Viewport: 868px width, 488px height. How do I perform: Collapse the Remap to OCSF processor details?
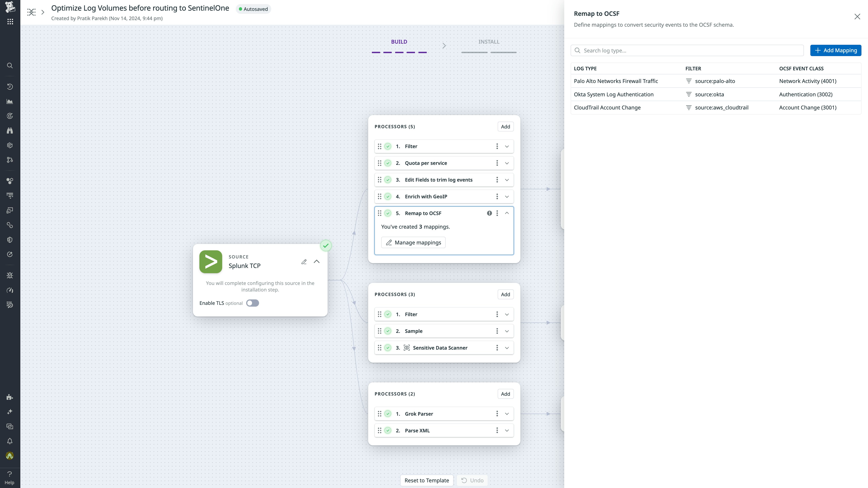pos(507,213)
